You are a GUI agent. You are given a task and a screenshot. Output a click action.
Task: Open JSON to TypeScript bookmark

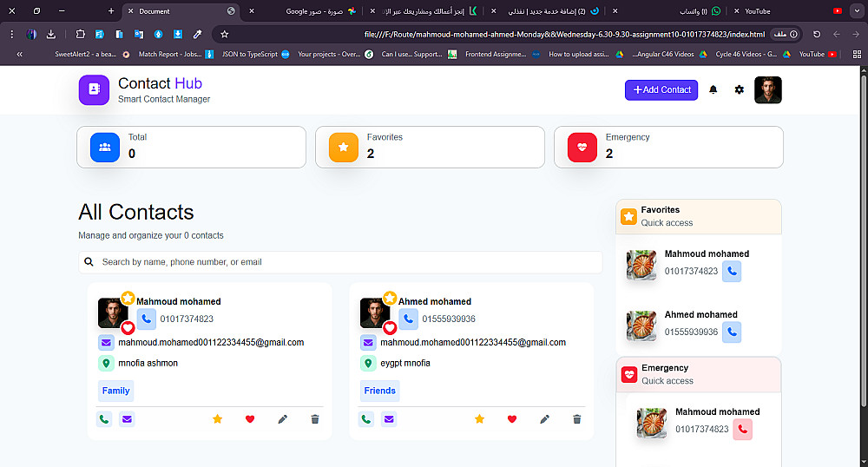(255, 54)
